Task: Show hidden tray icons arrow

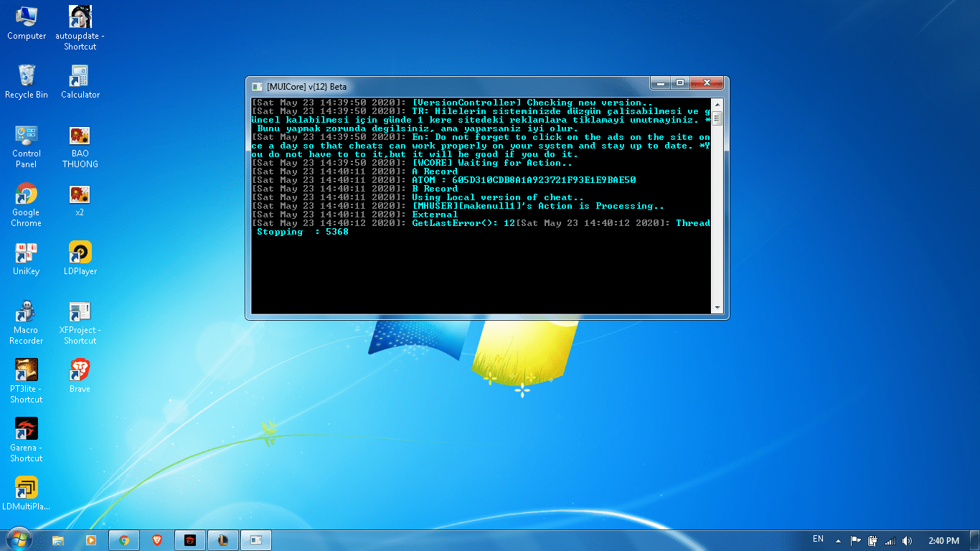Action: pyautogui.click(x=837, y=540)
